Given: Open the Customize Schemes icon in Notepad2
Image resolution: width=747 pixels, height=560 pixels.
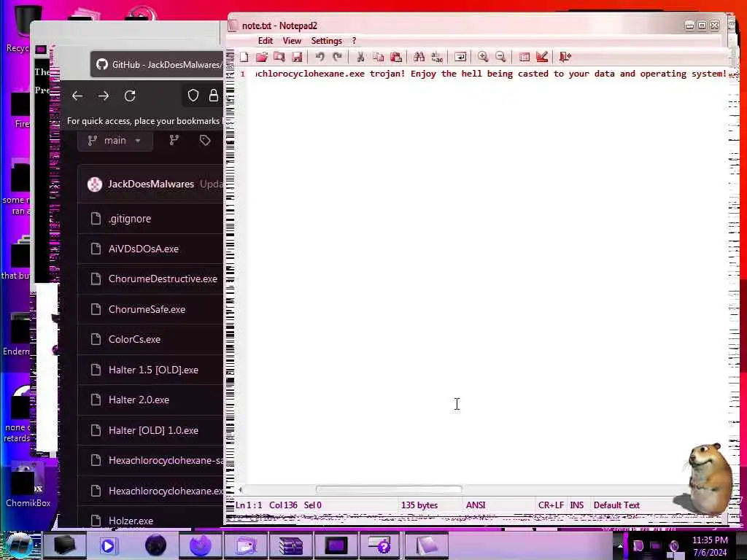Looking at the screenshot, I should pos(542,57).
